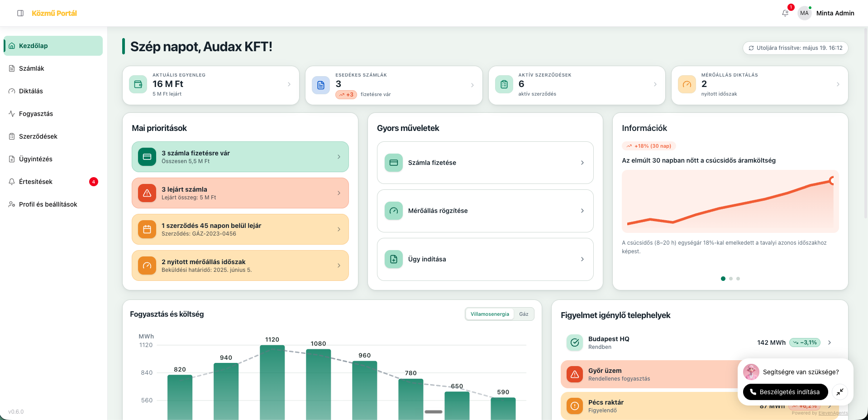The width and height of the screenshot is (868, 420).
Task: Click the warning icon beside 3 lejárt számla
Action: point(147,193)
